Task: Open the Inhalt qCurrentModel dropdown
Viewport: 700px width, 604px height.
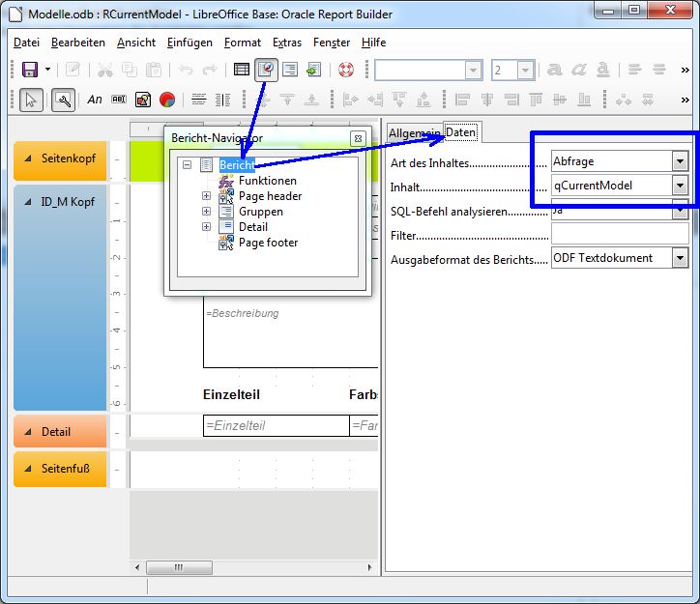Action: [680, 186]
